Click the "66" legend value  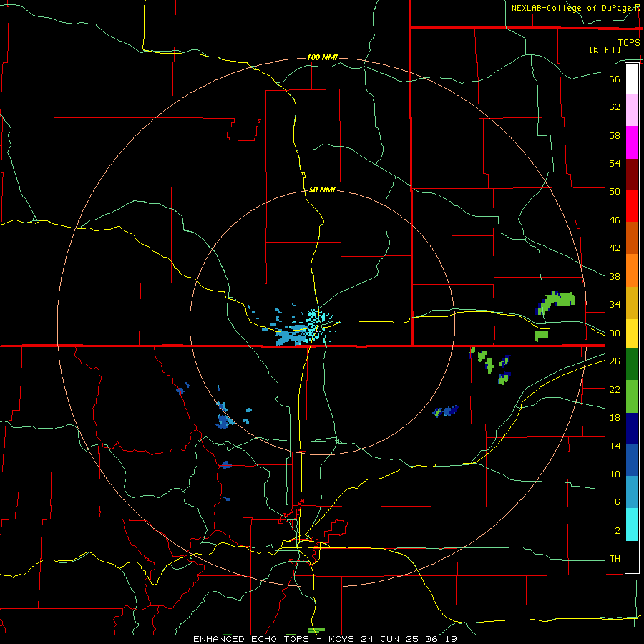615,79
